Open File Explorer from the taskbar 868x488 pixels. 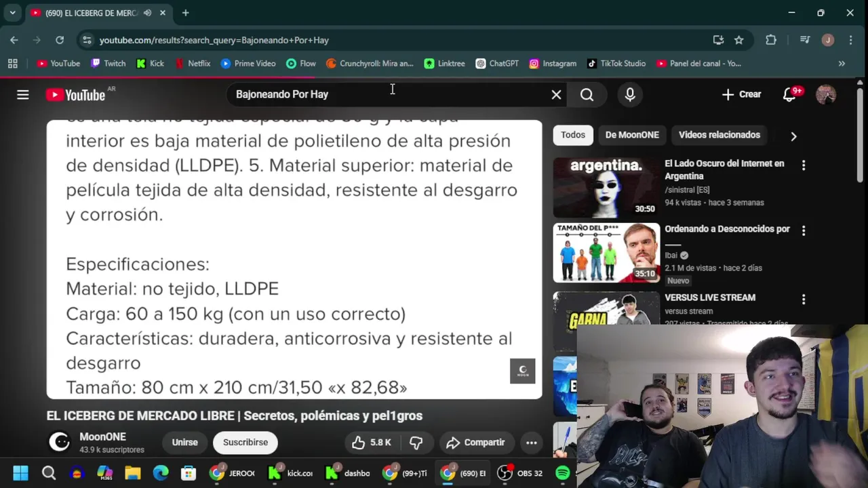(132, 473)
